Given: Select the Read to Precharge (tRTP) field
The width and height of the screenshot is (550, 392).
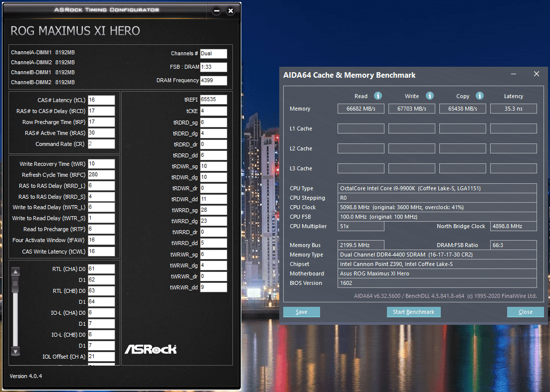Looking at the screenshot, I should point(101,229).
